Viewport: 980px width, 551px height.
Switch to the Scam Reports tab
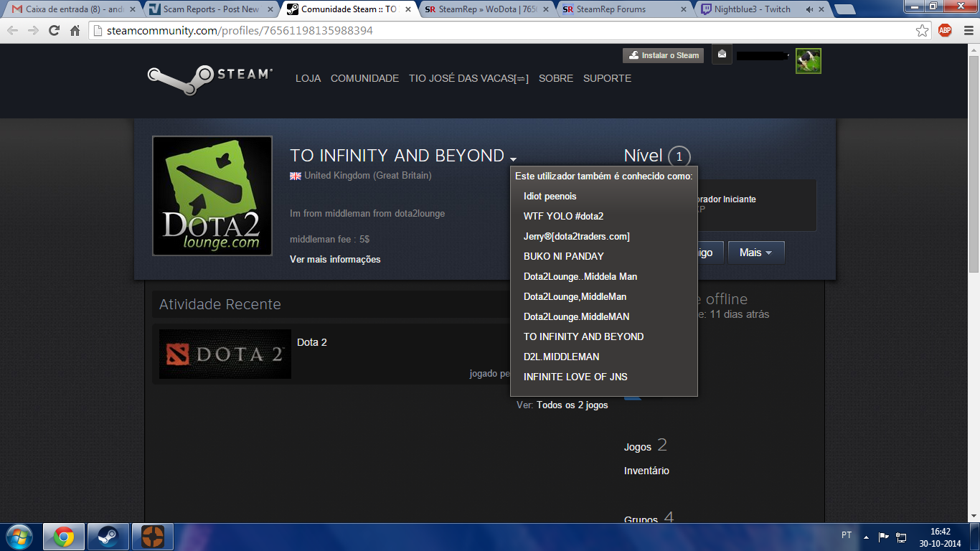click(208, 9)
